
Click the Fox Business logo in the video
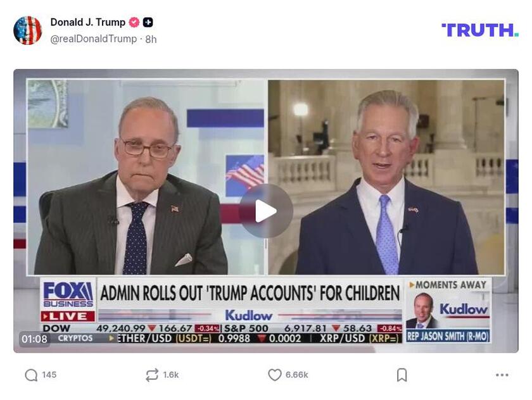pyautogui.click(x=68, y=294)
